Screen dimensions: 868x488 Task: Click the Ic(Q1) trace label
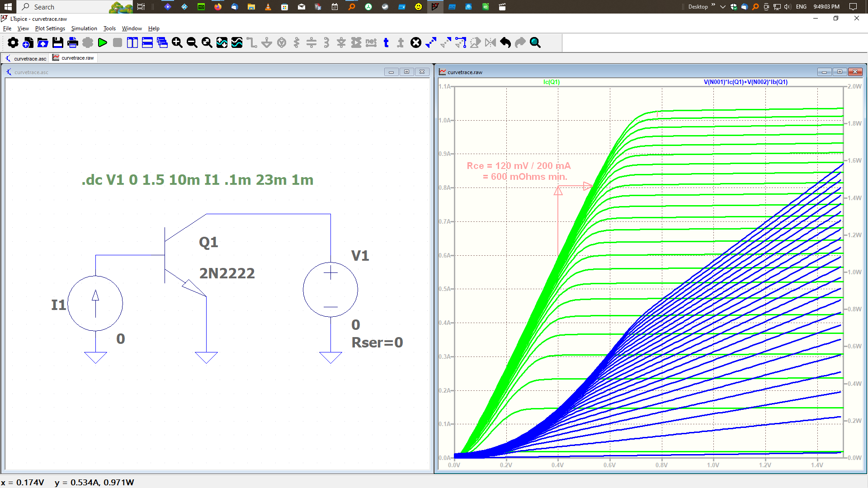coord(552,82)
